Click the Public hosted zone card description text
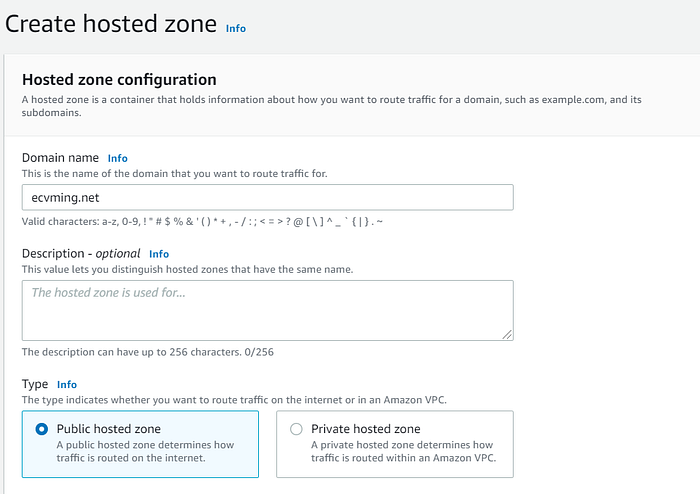The height and width of the screenshot is (494, 700). (x=146, y=452)
